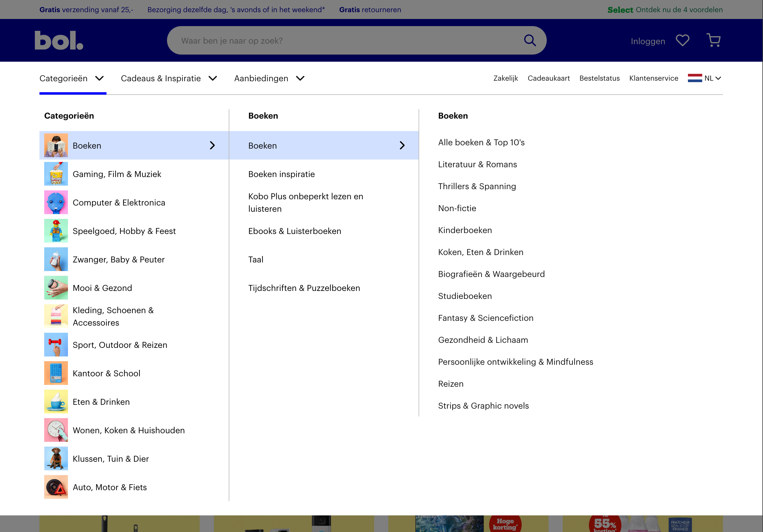763x532 pixels.
Task: Select the Lego figure icon for Speelgoed, Hobby & Feest
Action: click(x=56, y=231)
